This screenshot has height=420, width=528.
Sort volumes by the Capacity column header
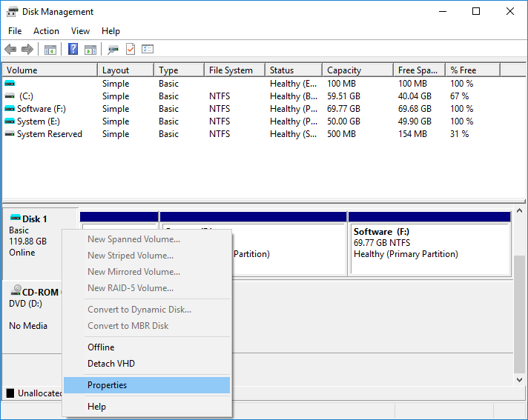(x=344, y=70)
